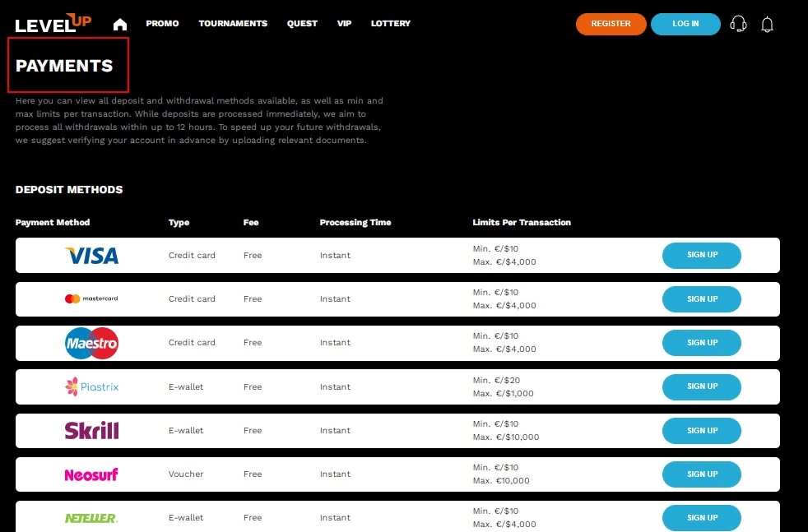Click Credit card type in Visa row

coord(192,256)
